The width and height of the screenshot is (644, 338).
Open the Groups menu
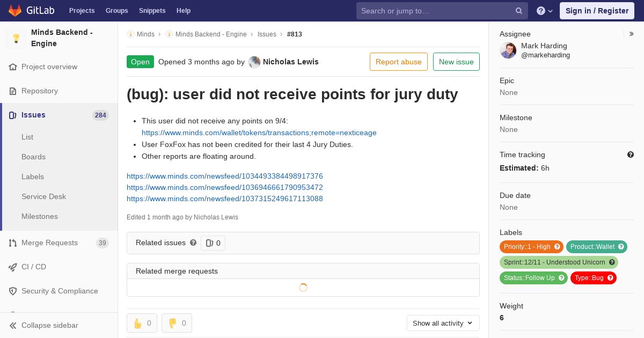pos(116,11)
